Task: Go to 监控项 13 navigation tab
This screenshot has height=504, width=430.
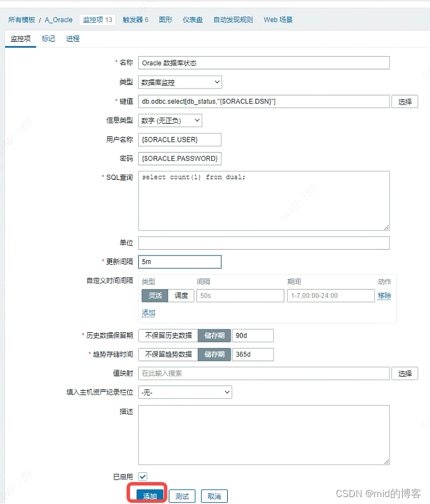Action: click(97, 20)
